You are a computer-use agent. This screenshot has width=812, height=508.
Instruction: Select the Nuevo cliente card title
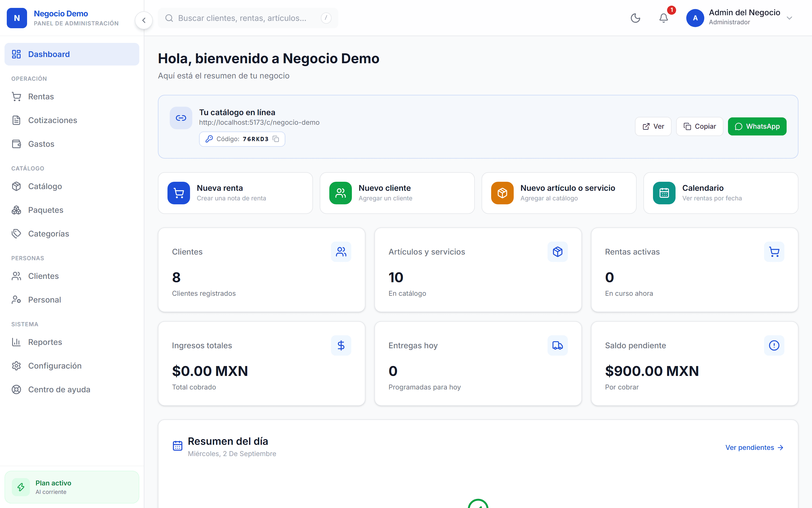385,188
